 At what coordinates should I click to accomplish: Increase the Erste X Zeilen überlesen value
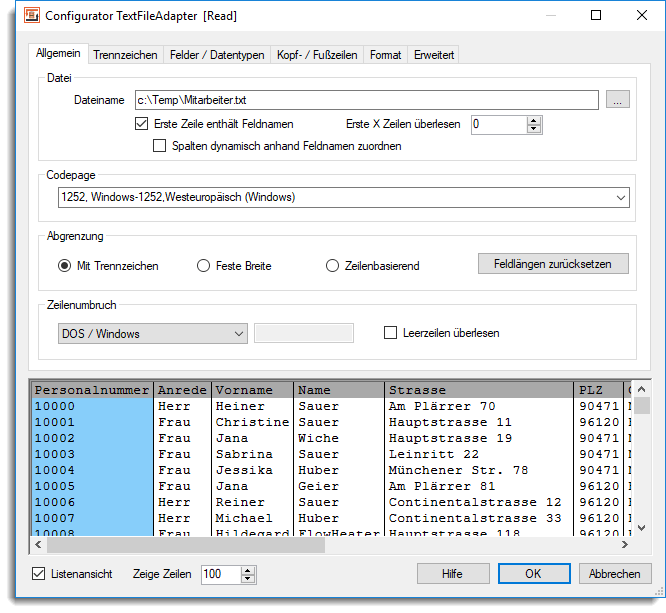[x=534, y=120]
